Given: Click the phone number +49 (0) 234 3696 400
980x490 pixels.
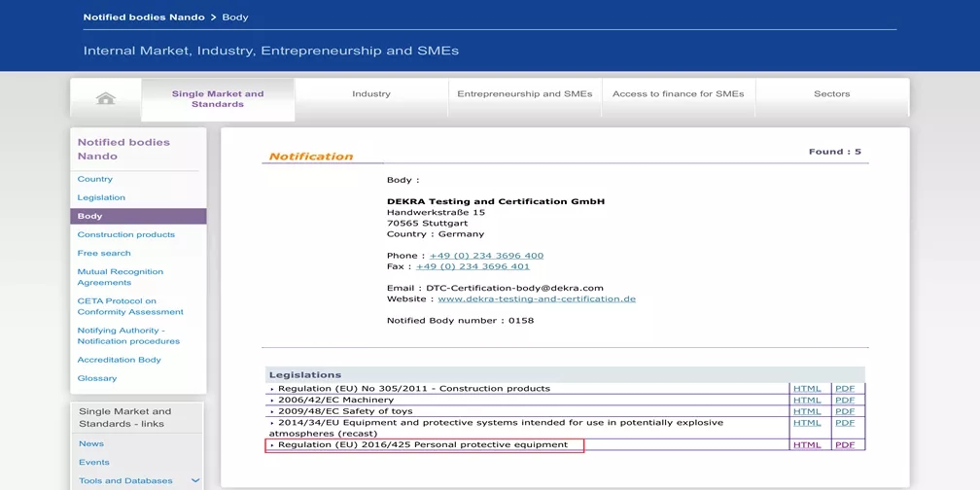Looking at the screenshot, I should pyautogui.click(x=486, y=256).
